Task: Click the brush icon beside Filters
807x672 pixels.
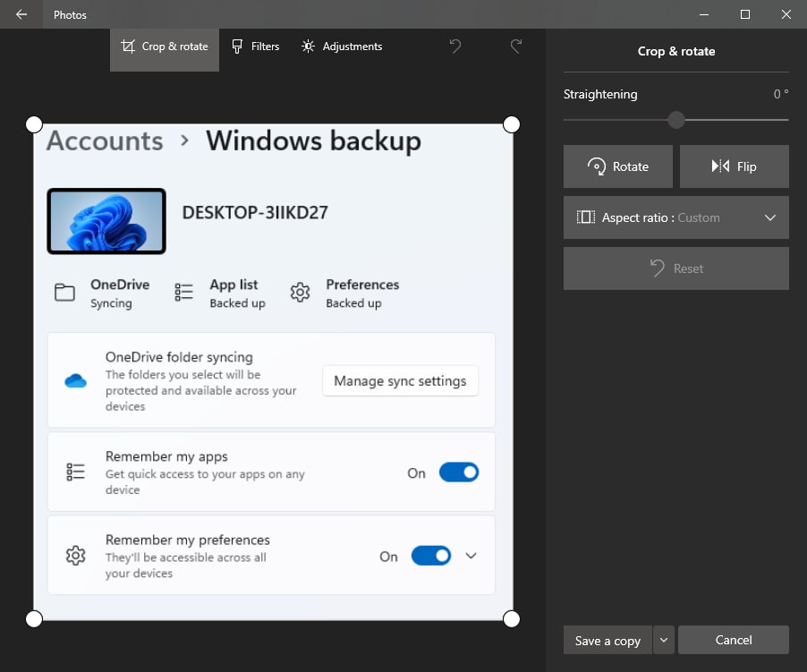Action: [x=237, y=47]
